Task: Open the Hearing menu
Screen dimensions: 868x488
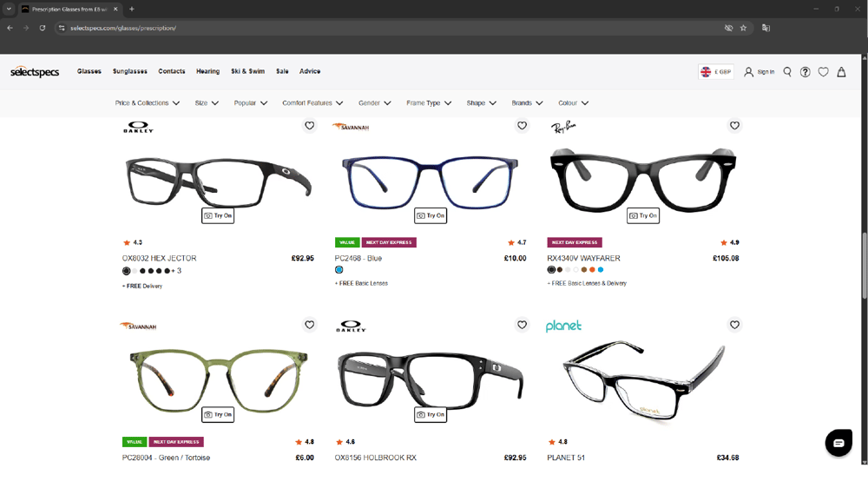Action: pyautogui.click(x=207, y=71)
